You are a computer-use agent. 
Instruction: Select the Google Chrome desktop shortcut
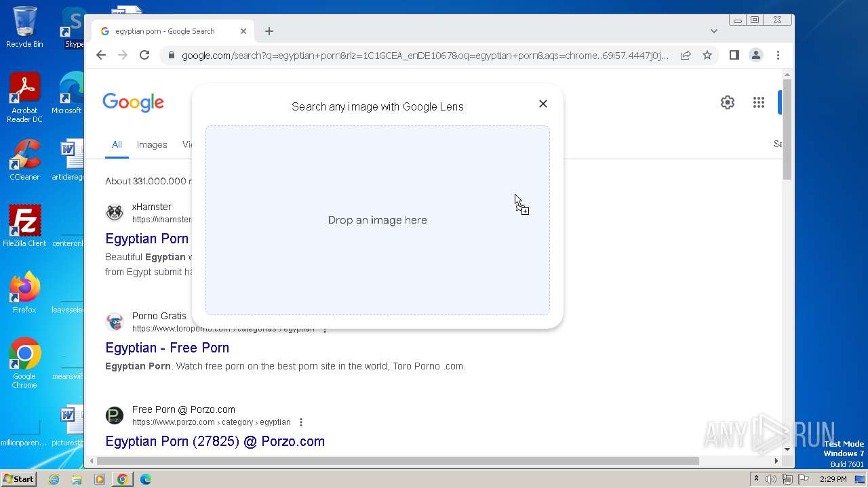(24, 363)
